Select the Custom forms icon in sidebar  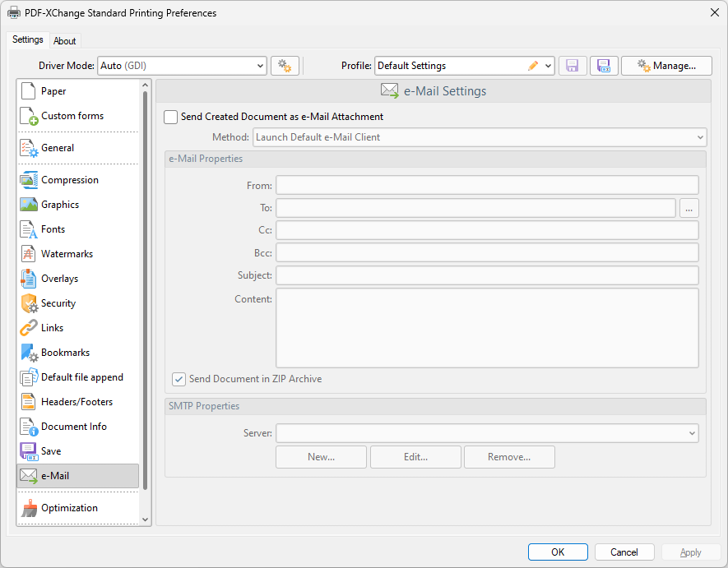tap(29, 116)
